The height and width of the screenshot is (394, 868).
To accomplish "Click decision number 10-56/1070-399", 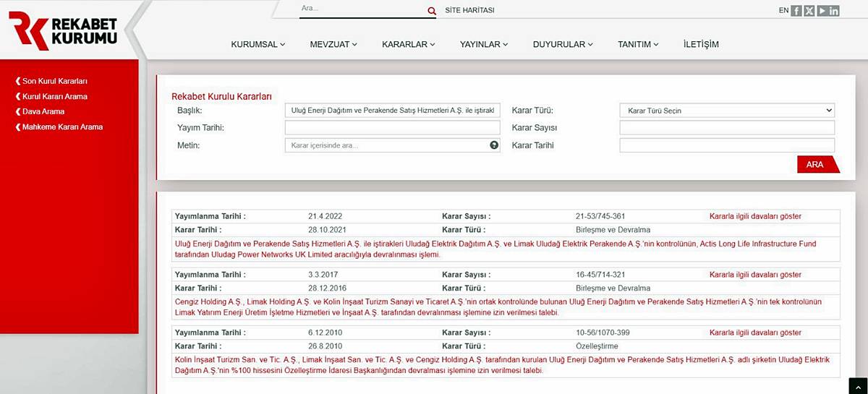I will click(x=603, y=333).
